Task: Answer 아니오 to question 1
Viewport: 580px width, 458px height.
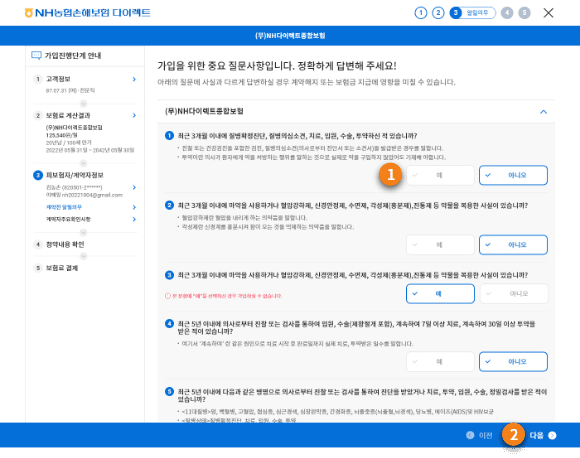Action: pos(513,175)
